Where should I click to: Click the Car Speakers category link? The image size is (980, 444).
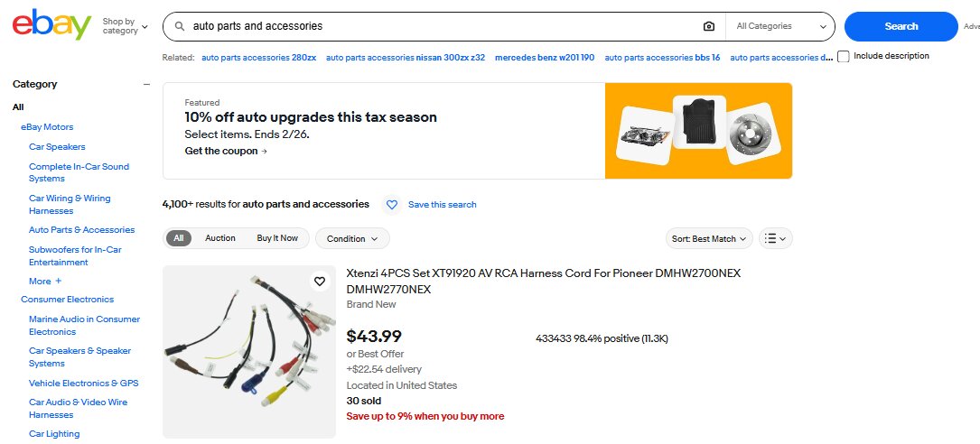[57, 146]
